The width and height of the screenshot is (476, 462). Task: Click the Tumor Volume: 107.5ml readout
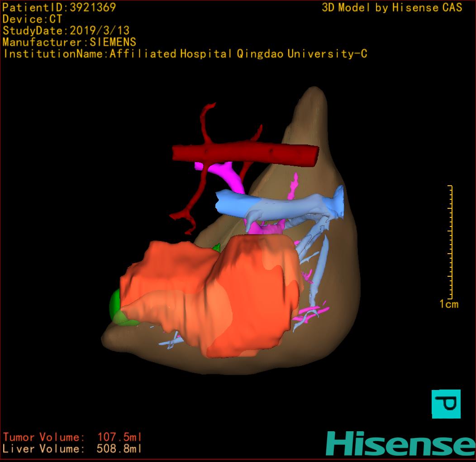point(72,437)
